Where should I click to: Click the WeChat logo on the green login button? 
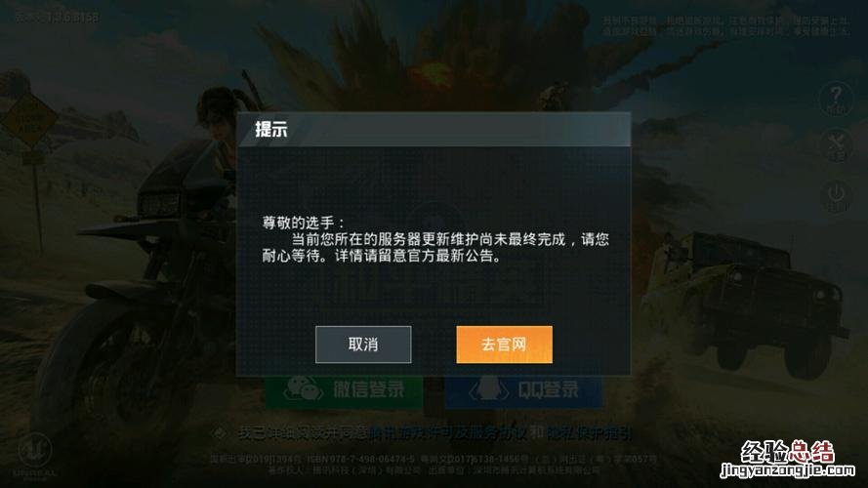click(x=304, y=388)
